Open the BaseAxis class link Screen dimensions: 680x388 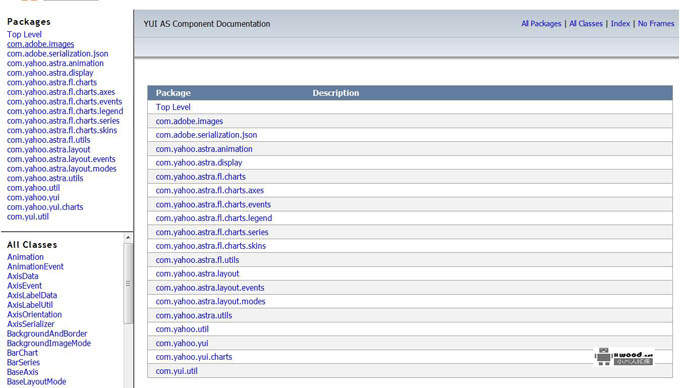tap(23, 372)
